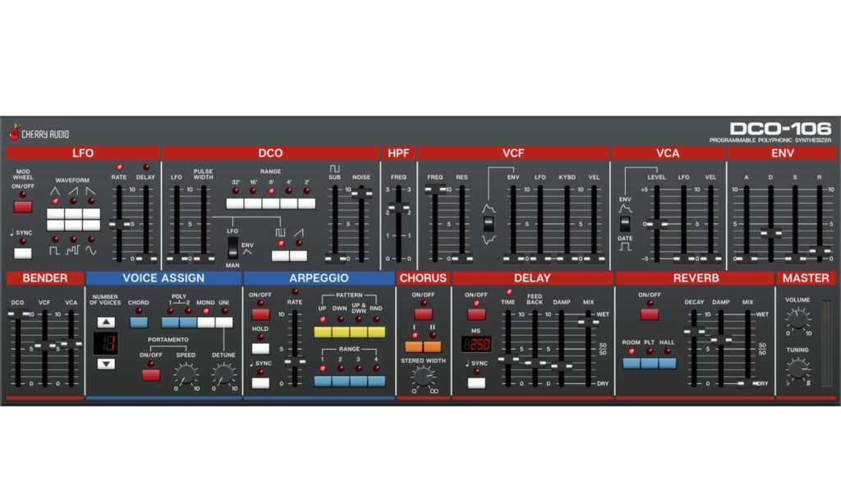
Task: Flip the DCO LFO/ENV/MAN pulse width switch
Action: click(232, 247)
